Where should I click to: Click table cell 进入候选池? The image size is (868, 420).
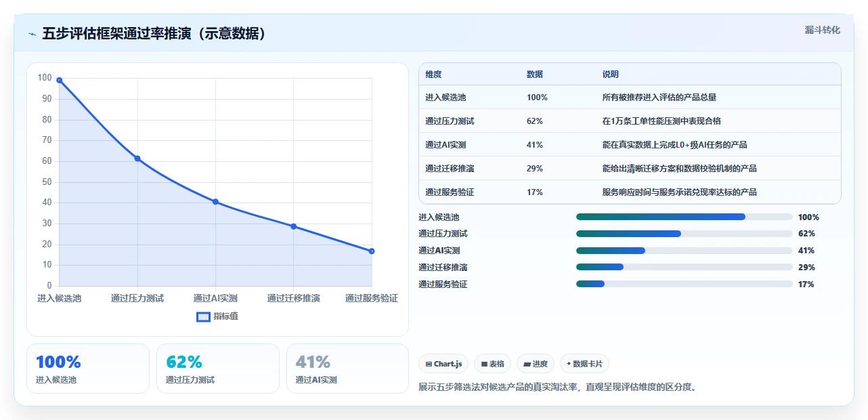[446, 98]
